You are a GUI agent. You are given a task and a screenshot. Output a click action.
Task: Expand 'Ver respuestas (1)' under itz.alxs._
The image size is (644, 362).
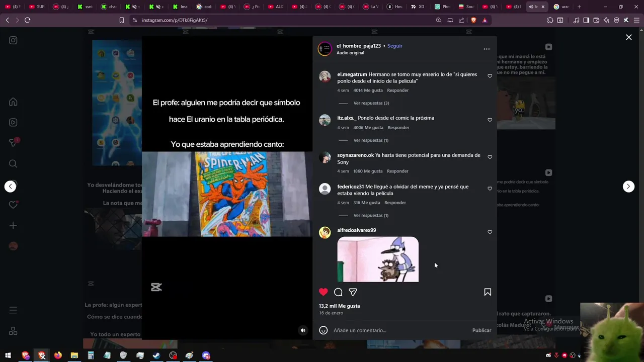coord(371,140)
